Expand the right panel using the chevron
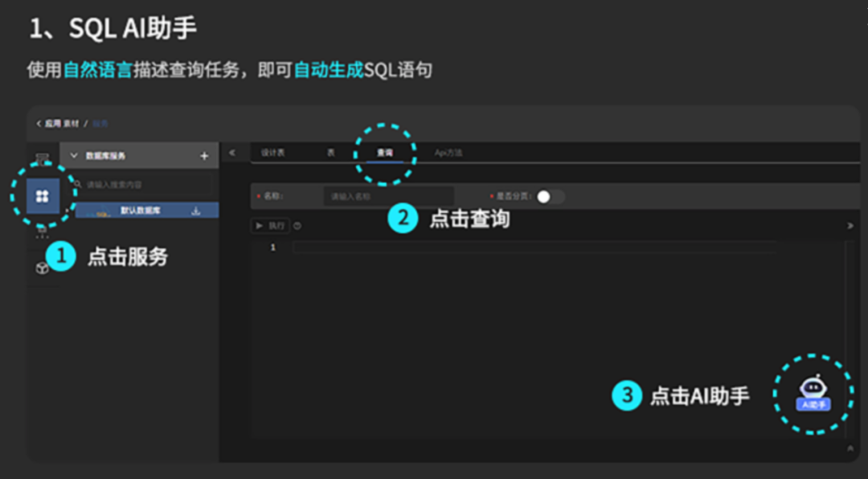This screenshot has height=479, width=868. point(850,227)
